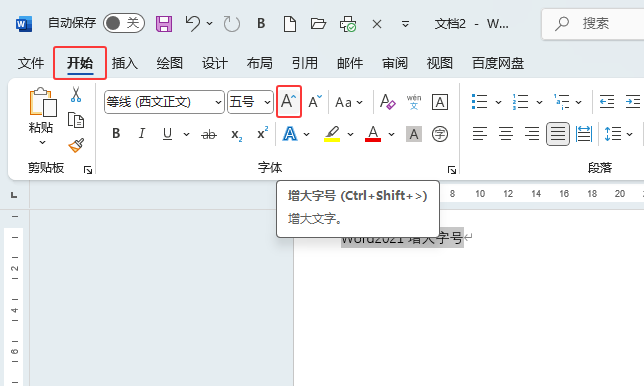Select the Format Painter brush
644x386 pixels.
76,145
